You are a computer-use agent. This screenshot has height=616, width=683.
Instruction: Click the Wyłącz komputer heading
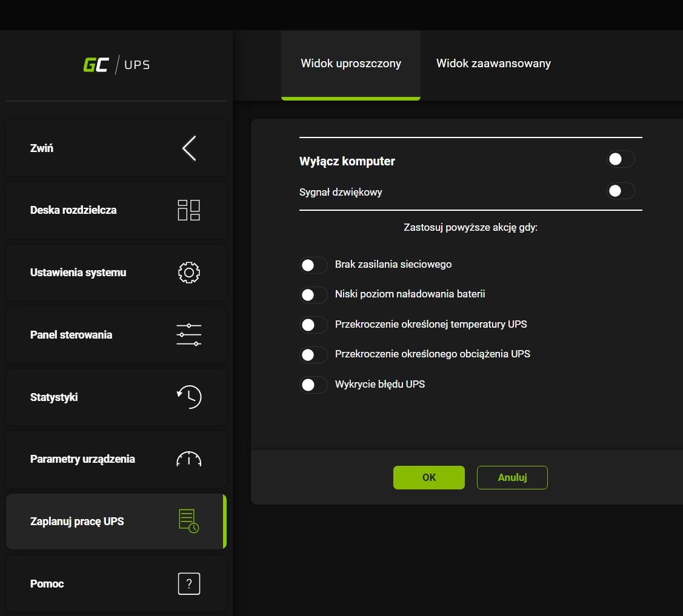point(347,161)
